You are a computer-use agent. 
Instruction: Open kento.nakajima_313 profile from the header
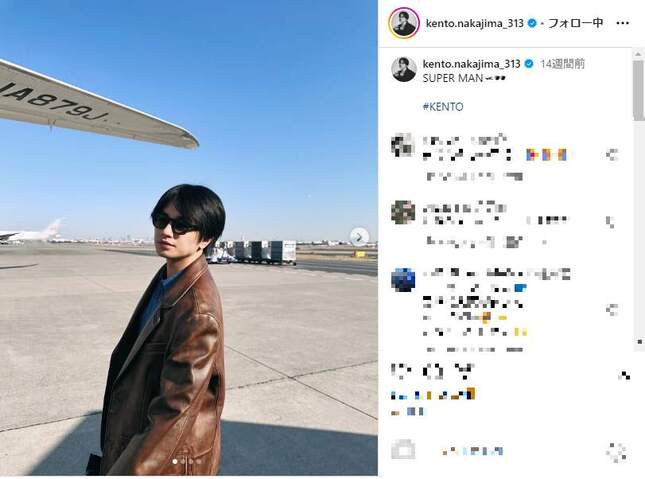[x=474, y=23]
